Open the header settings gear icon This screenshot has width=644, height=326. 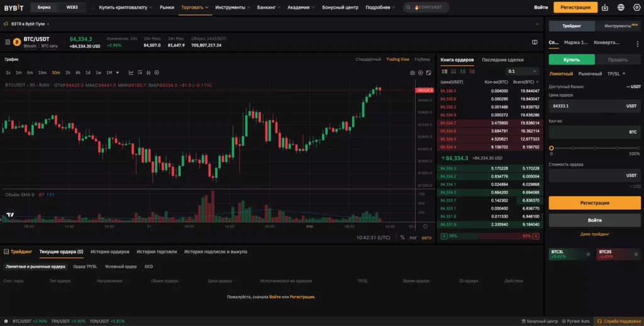pos(636,8)
